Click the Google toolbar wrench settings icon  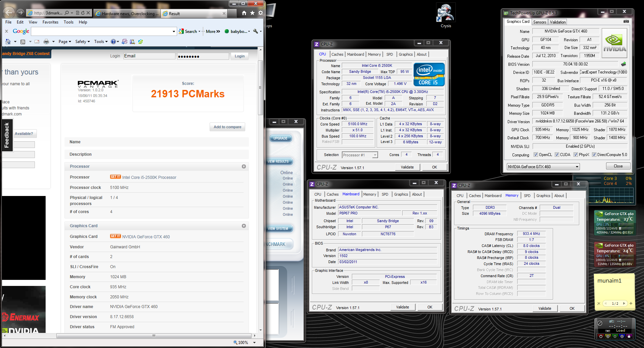pyautogui.click(x=256, y=31)
